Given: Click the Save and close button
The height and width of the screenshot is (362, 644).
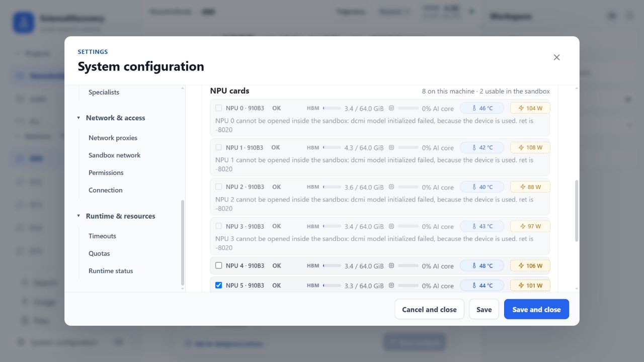Looking at the screenshot, I should [536, 309].
